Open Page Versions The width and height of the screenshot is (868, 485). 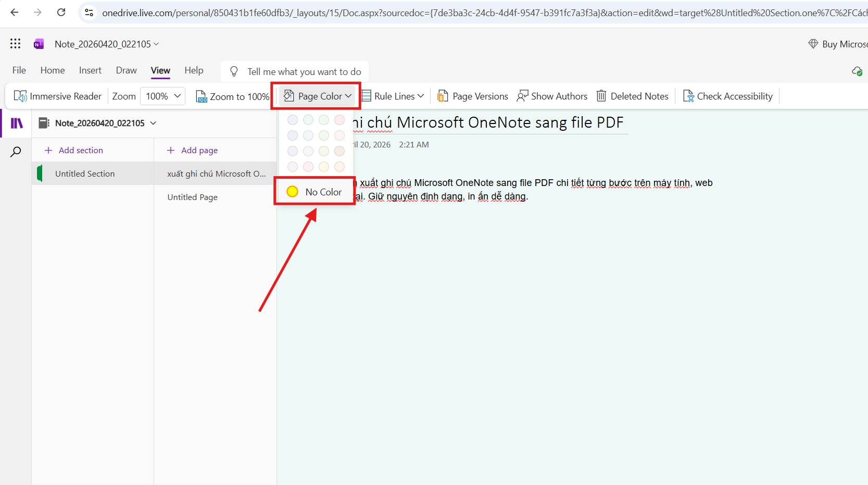click(473, 96)
